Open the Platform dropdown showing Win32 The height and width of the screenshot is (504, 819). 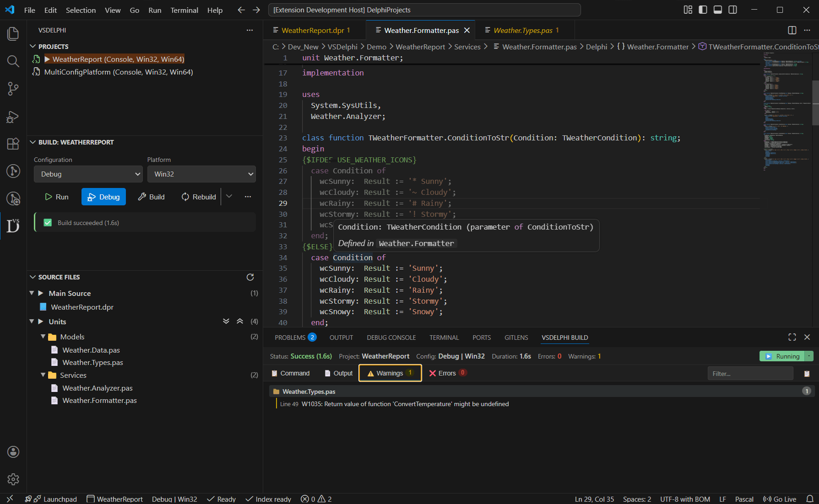coord(201,174)
